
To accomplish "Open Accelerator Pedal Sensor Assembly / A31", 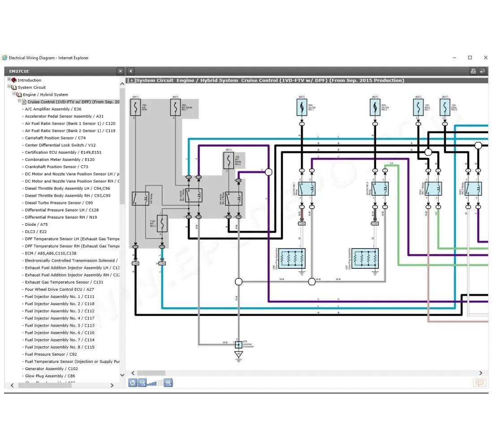I will pyautogui.click(x=64, y=116).
